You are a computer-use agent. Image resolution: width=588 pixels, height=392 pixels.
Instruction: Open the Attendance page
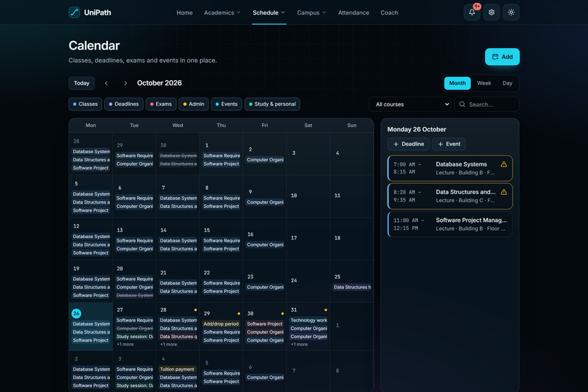pos(354,12)
